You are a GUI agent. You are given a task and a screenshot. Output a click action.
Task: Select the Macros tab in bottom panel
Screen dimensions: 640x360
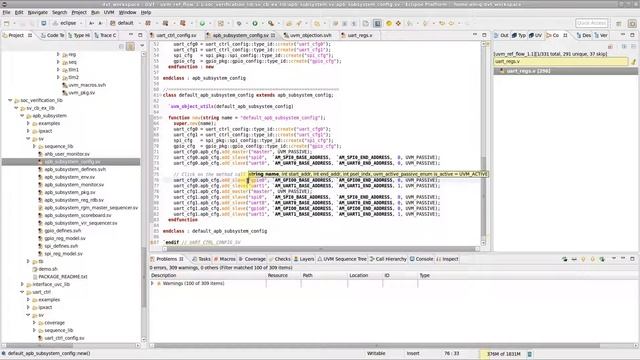click(x=225, y=259)
